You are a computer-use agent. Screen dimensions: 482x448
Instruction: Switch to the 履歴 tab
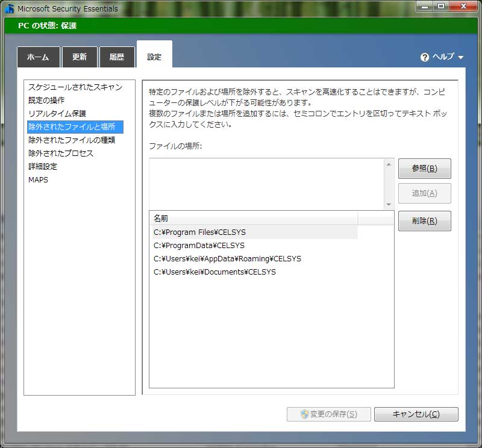pyautogui.click(x=117, y=57)
